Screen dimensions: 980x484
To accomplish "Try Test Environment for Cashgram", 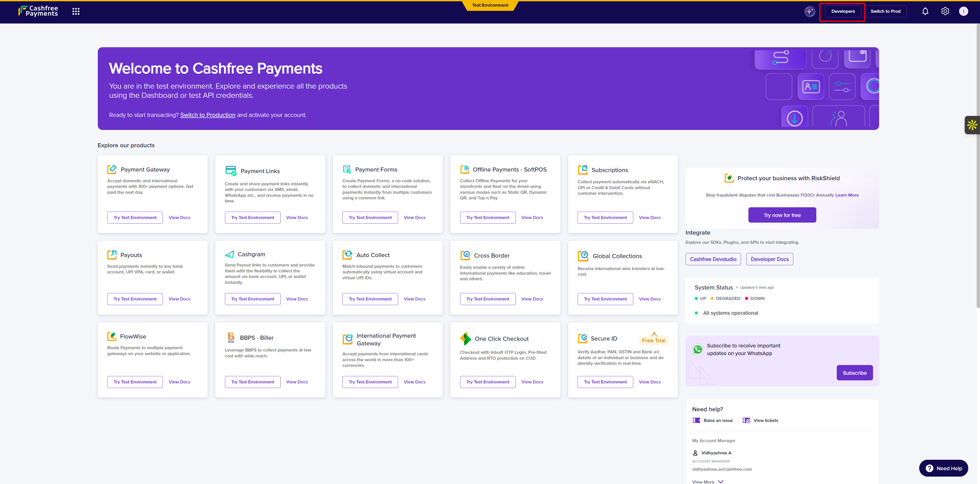I will click(253, 299).
